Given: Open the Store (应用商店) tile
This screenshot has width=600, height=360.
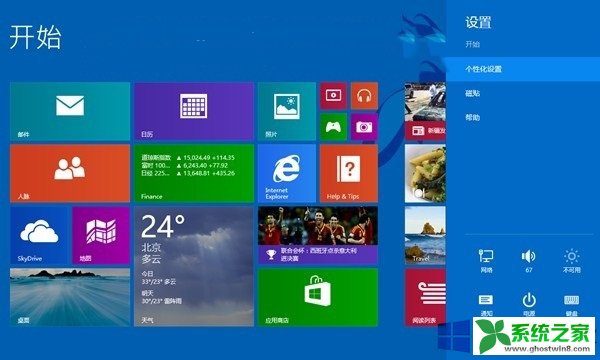Looking at the screenshot, I should pos(318,297).
